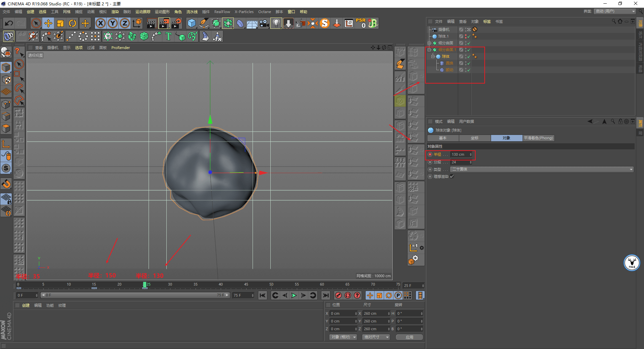Screen dimensions: 644x349
Task: Toggle the 理想渲染 checkbox
Action: (452, 177)
